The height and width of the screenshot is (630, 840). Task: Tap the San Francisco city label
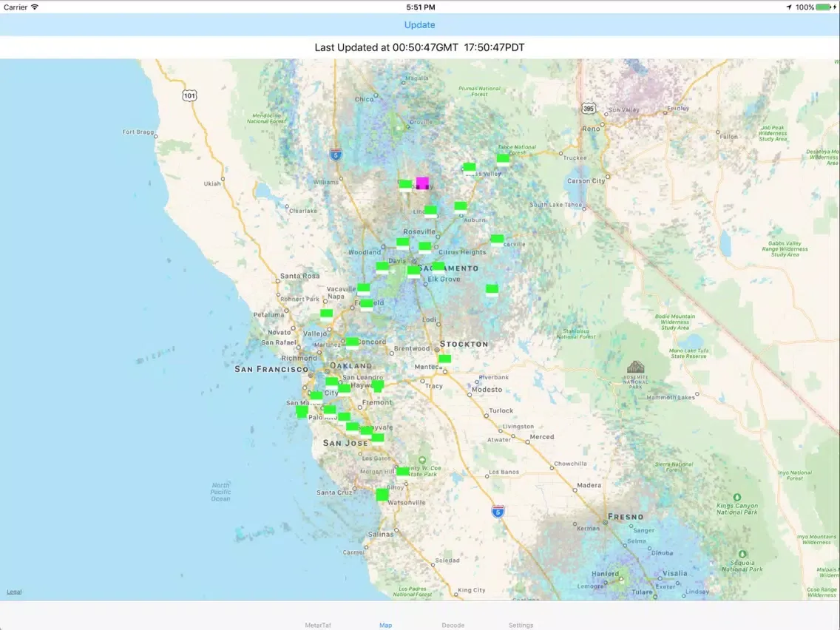click(x=271, y=369)
